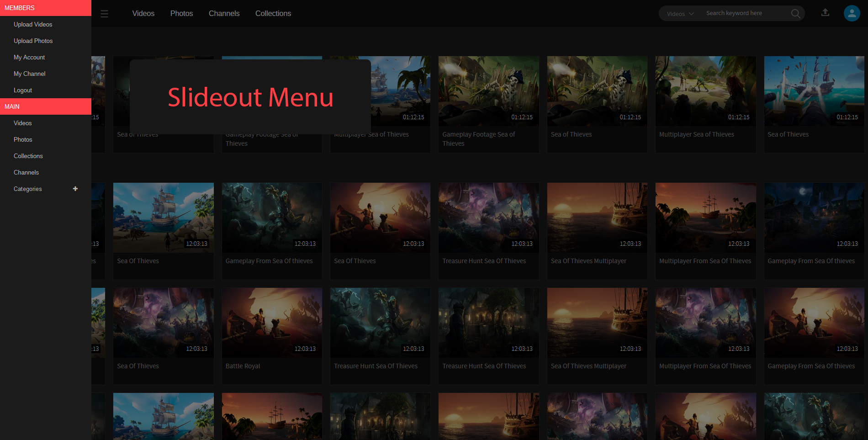Expand Categories with the plus icon

75,189
